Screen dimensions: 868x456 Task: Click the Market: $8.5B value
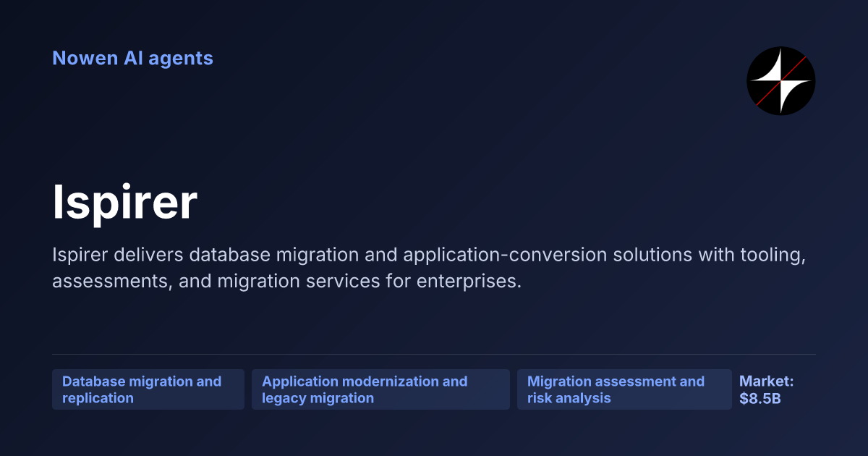[767, 389]
